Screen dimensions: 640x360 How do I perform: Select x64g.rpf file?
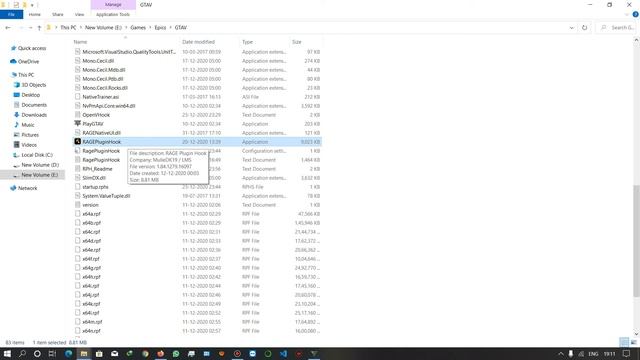pyautogui.click(x=91, y=268)
